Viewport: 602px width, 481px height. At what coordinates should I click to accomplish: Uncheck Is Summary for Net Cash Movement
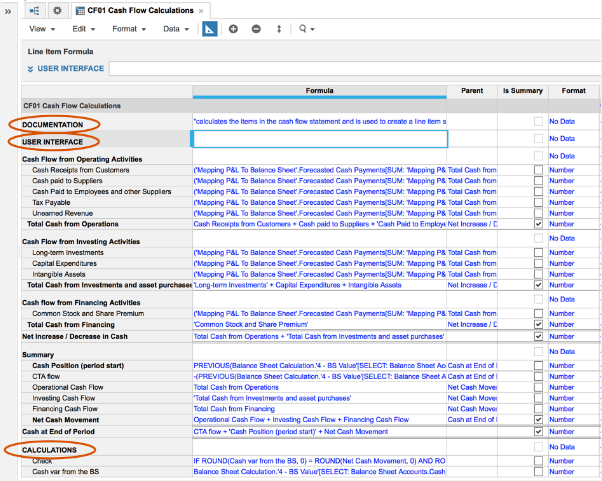(538, 420)
